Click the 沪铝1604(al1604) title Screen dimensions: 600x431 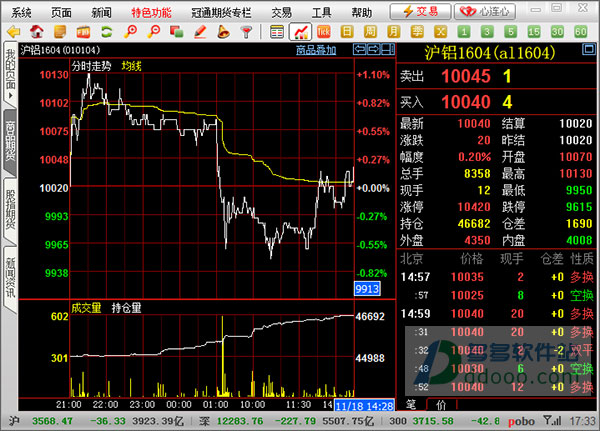click(x=490, y=53)
